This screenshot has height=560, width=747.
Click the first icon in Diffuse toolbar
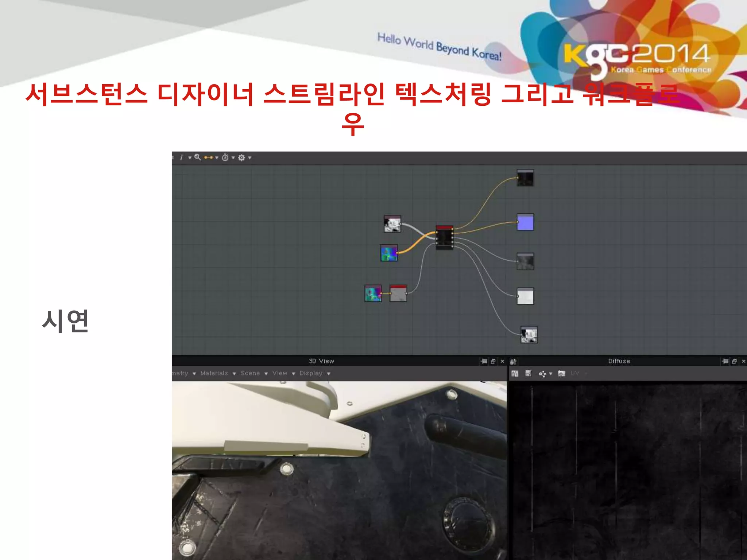point(515,373)
